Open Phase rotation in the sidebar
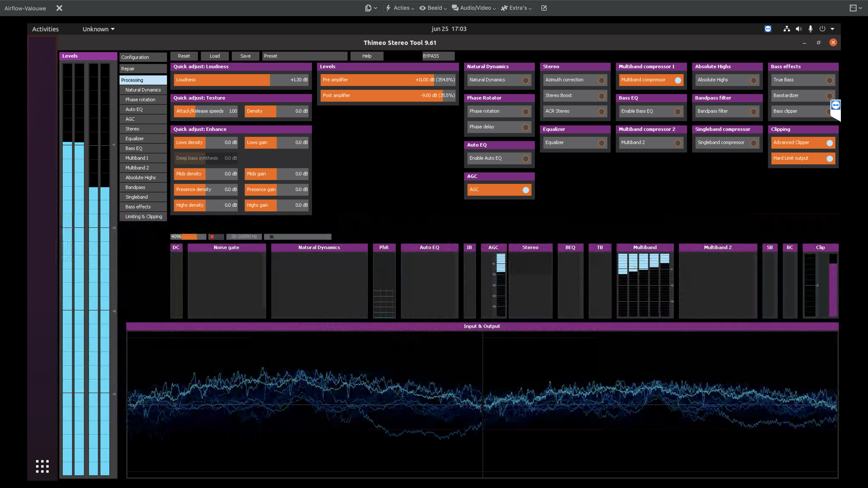The image size is (868, 488). 143,100
